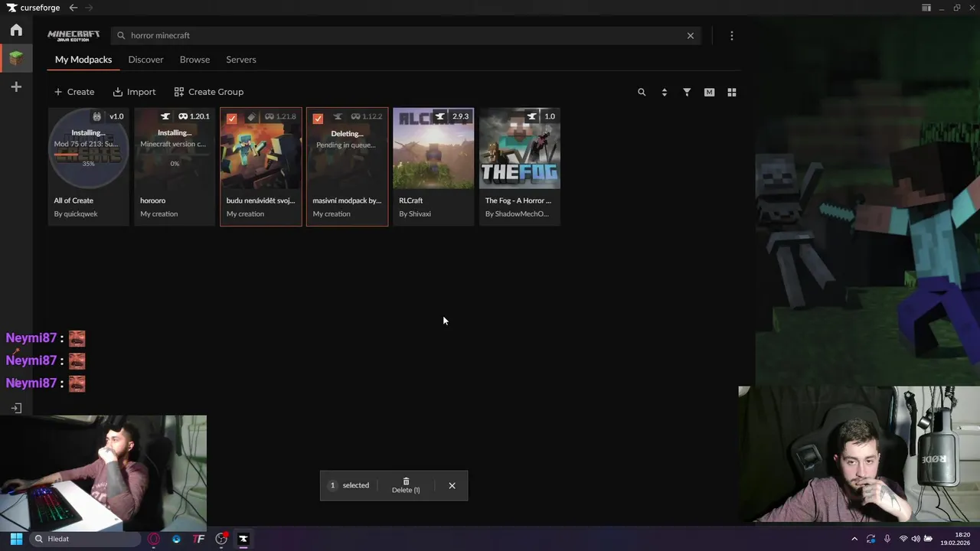Search within my modpacks magnifier
The image size is (980, 551).
tap(642, 92)
